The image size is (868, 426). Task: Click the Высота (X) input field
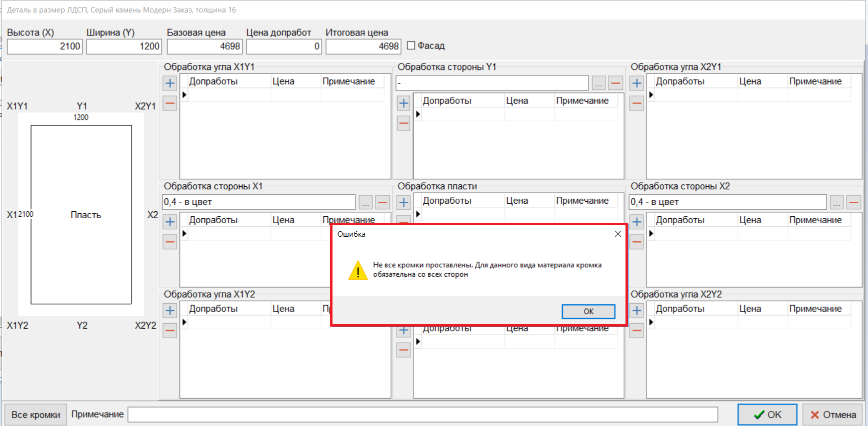pyautogui.click(x=44, y=46)
